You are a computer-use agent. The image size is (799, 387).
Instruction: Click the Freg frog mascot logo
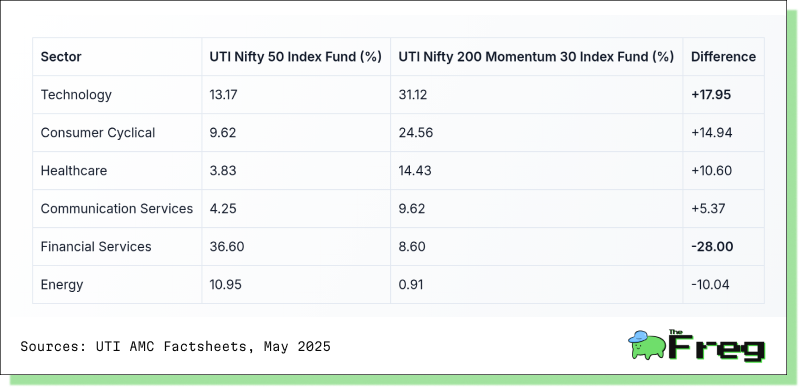pos(647,345)
